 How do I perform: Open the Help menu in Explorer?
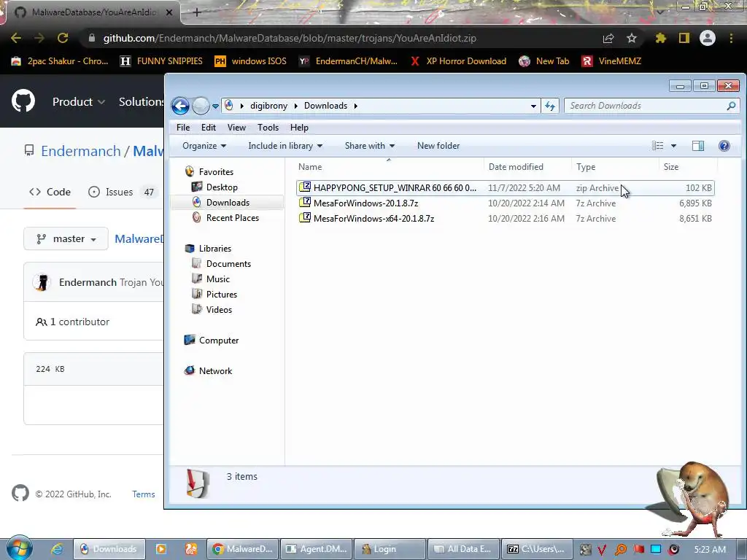pyautogui.click(x=299, y=128)
